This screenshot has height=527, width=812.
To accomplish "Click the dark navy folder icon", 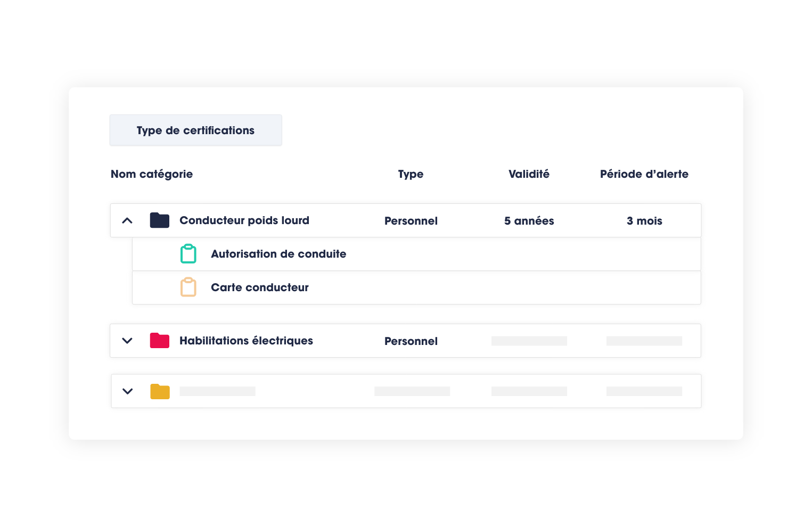I will click(x=159, y=220).
